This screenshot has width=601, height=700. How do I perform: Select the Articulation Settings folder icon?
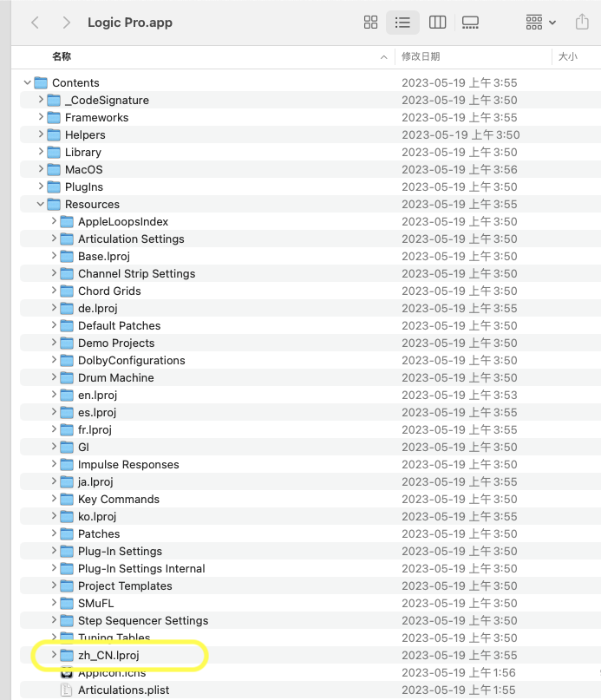pyautogui.click(x=67, y=239)
